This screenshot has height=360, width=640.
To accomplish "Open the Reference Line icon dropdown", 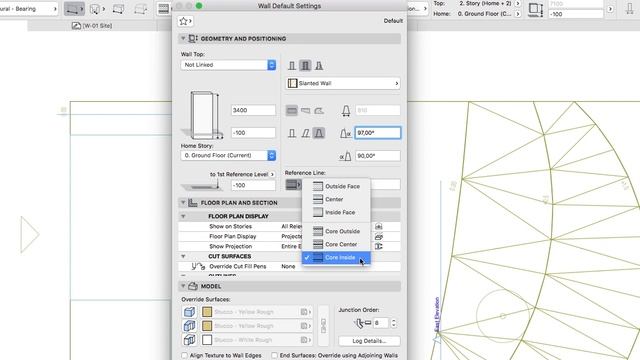I will pos(293,184).
